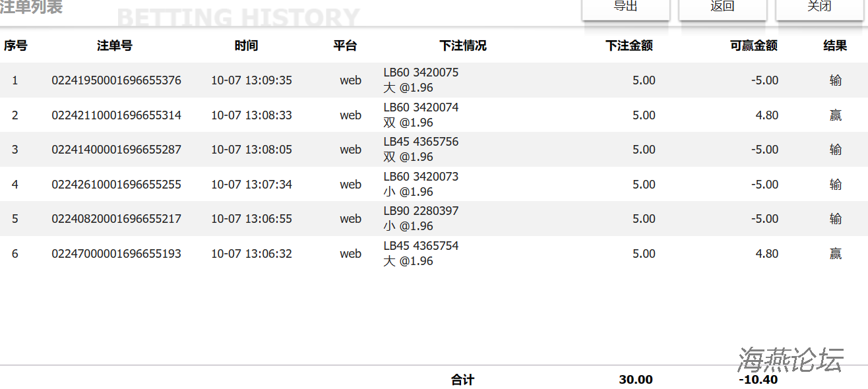Click the total bet amount 30.00
The image size is (868, 389).
point(636,380)
